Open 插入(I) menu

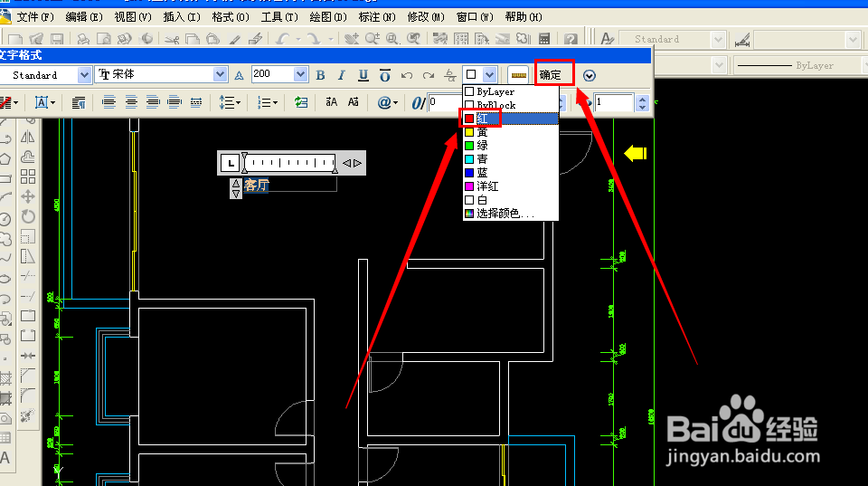tap(182, 17)
